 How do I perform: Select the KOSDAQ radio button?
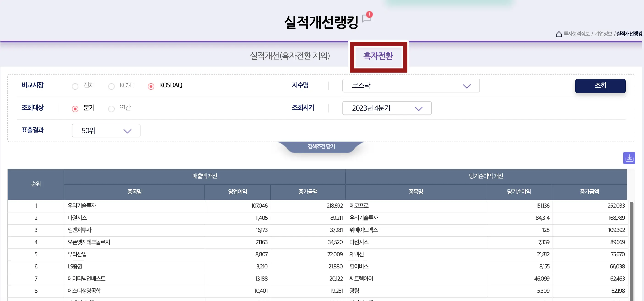click(x=151, y=86)
